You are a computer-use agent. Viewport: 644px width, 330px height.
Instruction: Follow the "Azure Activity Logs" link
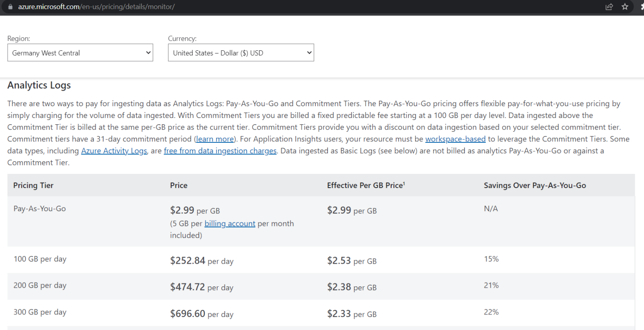point(114,151)
